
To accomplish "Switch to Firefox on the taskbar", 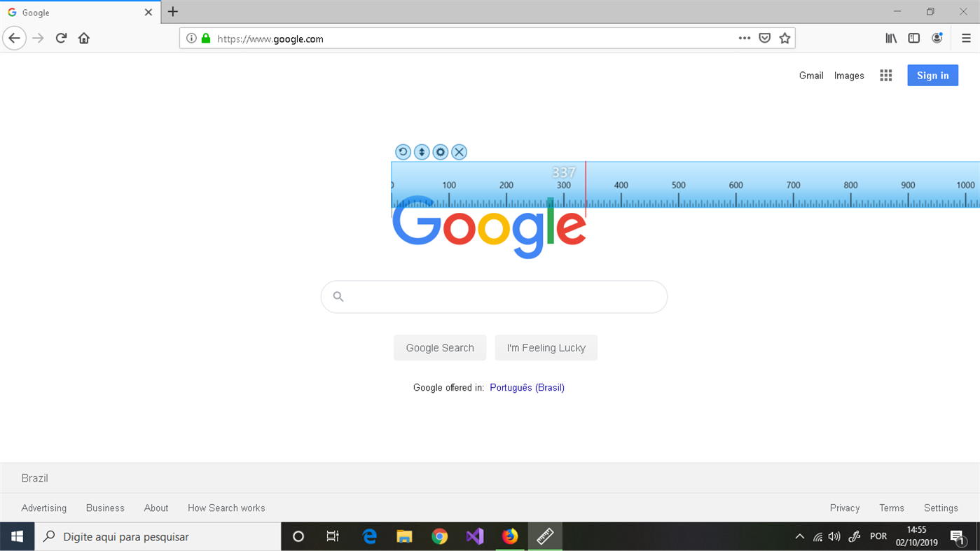I will coord(510,536).
